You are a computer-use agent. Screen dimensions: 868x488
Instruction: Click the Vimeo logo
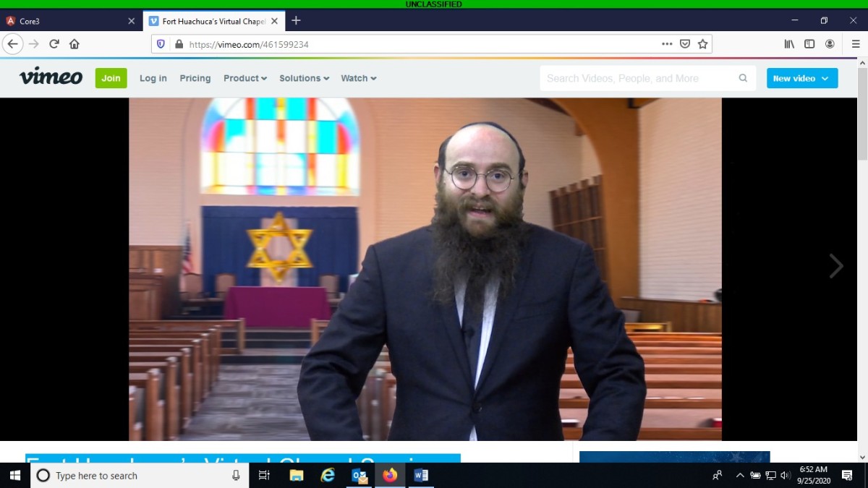point(50,77)
